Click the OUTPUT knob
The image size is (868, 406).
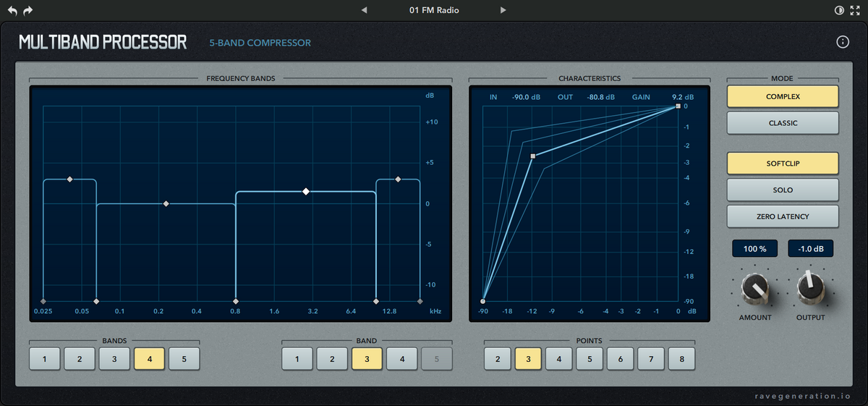[x=810, y=287]
